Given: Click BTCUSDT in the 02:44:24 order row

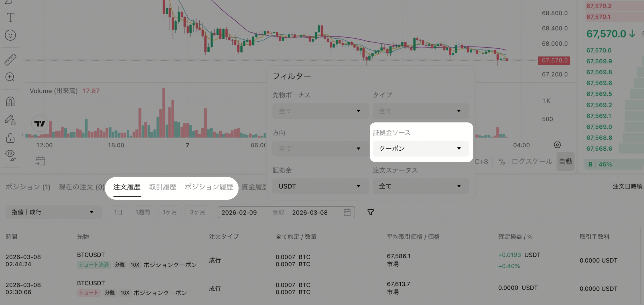Looking at the screenshot, I should 91,255.
